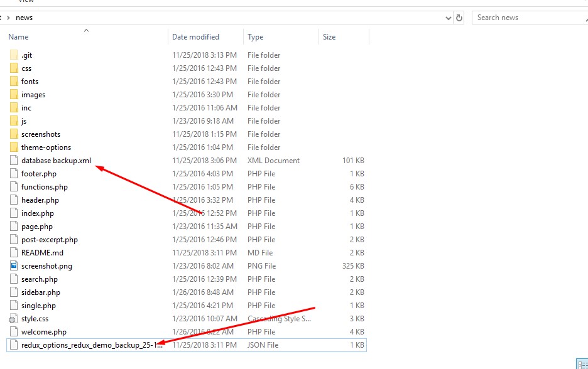Click the sidebar.php file icon

pyautogui.click(x=14, y=292)
